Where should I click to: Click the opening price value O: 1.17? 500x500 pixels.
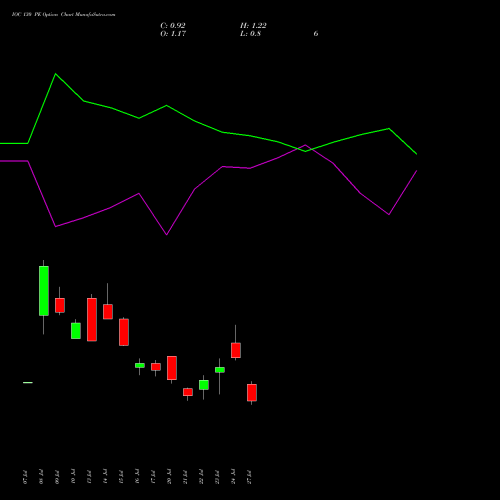173,34
